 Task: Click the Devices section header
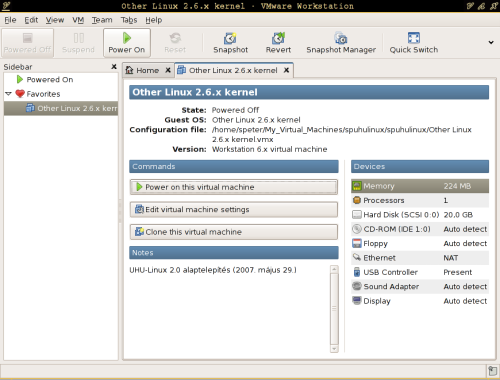420,166
